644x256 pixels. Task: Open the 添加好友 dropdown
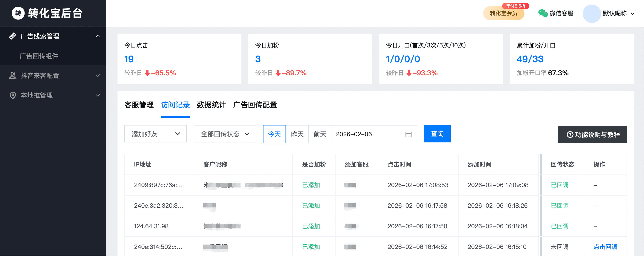(x=155, y=134)
